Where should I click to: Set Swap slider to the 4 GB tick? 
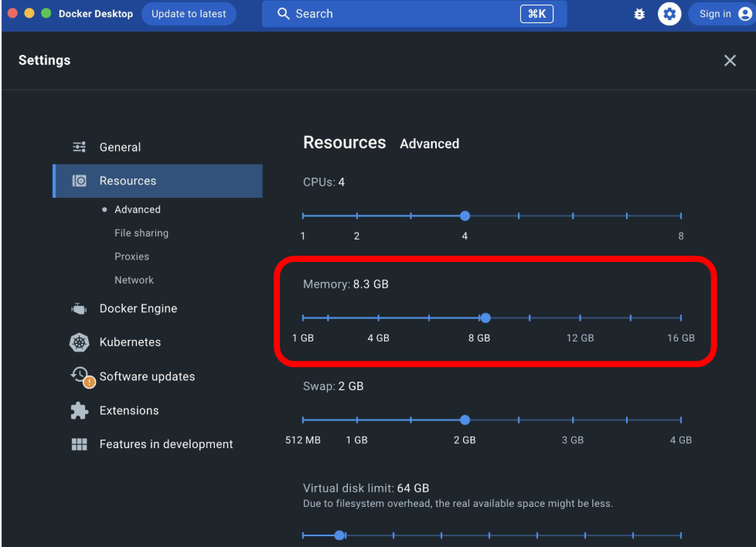pos(681,420)
